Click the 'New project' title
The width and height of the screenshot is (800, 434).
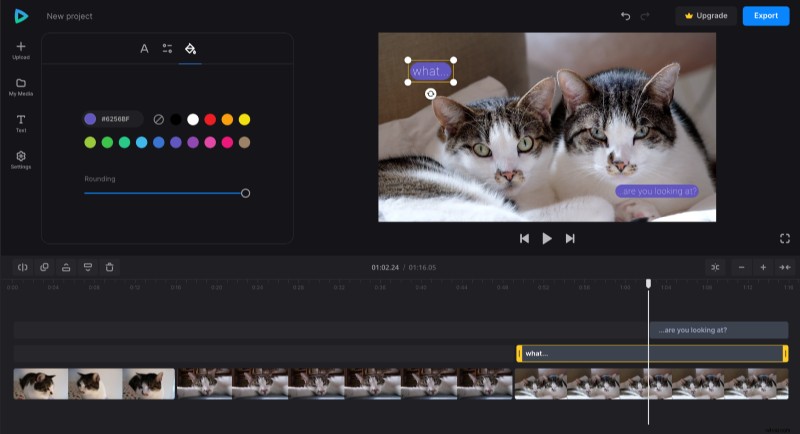(69, 16)
